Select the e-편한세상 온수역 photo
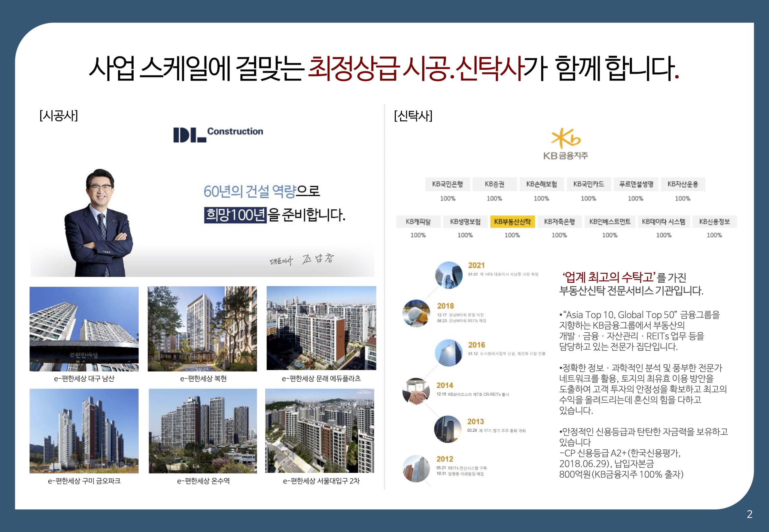769x532 pixels. [x=203, y=431]
